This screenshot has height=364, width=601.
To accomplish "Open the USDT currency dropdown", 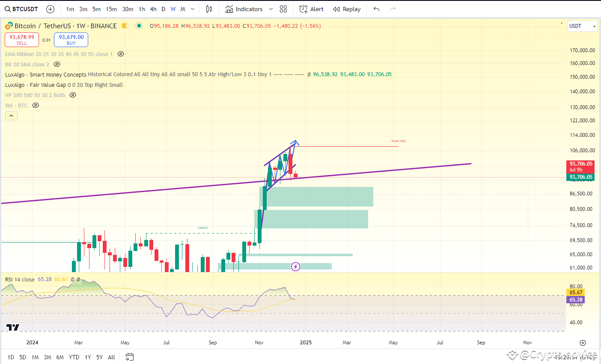I will tap(582, 26).
